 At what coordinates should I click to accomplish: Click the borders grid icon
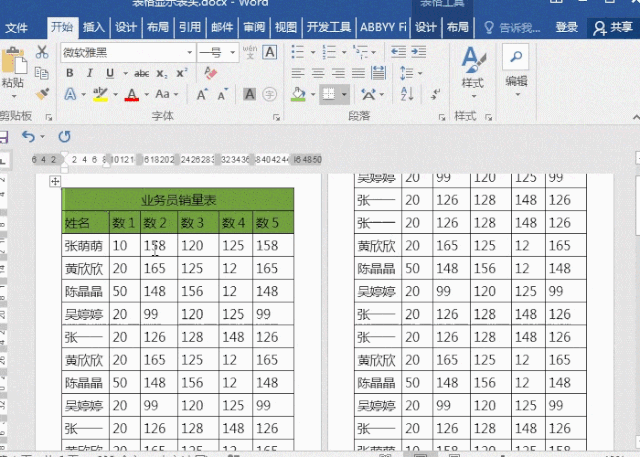point(329,95)
